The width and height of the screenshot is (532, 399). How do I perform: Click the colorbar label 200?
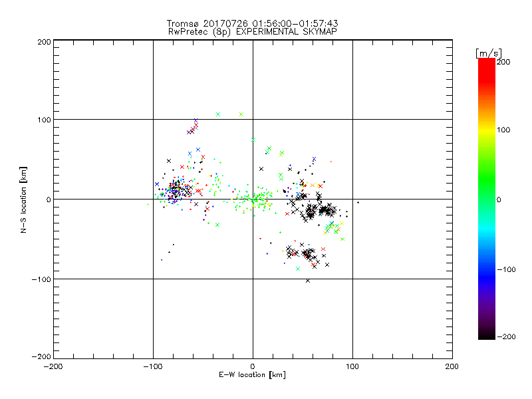point(503,62)
